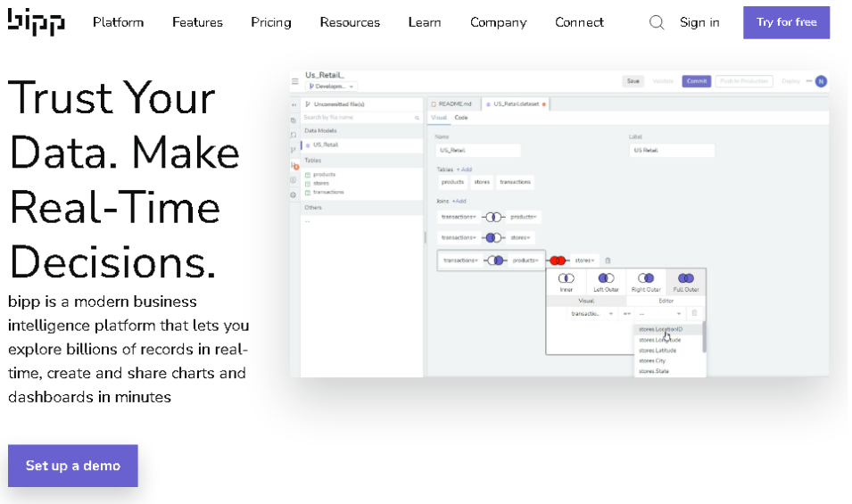Click the Label field US Retail
Screen dimensions: 852x504
pyautogui.click(x=672, y=151)
